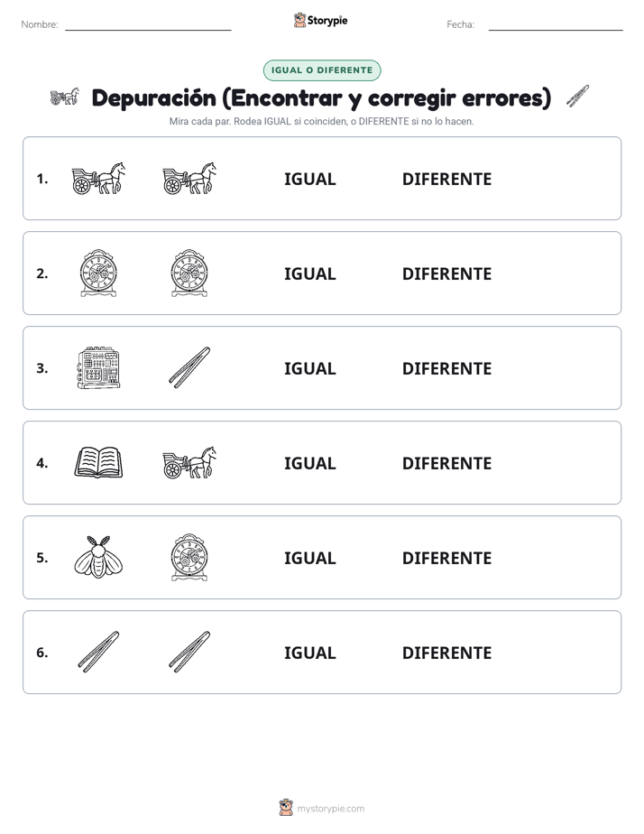Select the open book image in row 4
Image resolution: width=644 pixels, height=834 pixels.
(x=99, y=462)
